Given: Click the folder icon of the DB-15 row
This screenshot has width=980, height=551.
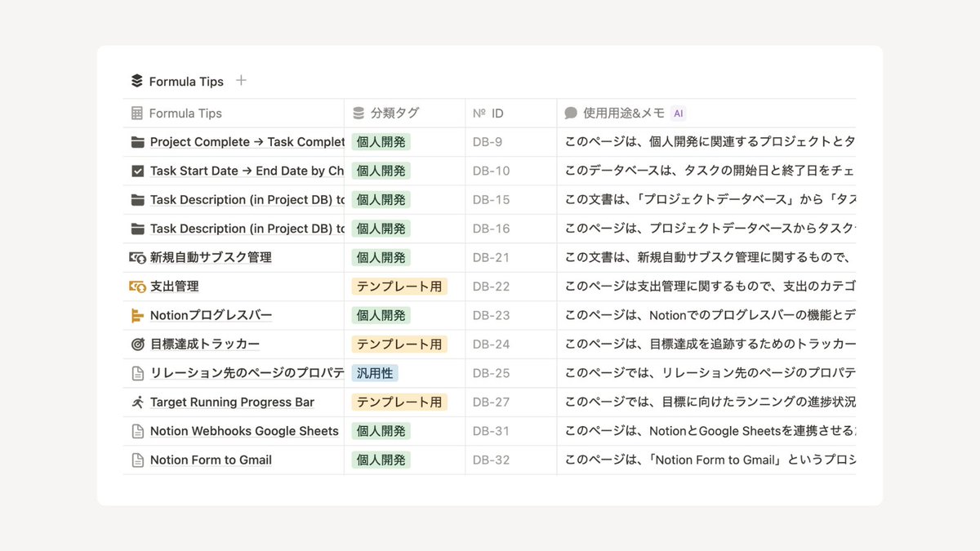Looking at the screenshot, I should pos(137,200).
